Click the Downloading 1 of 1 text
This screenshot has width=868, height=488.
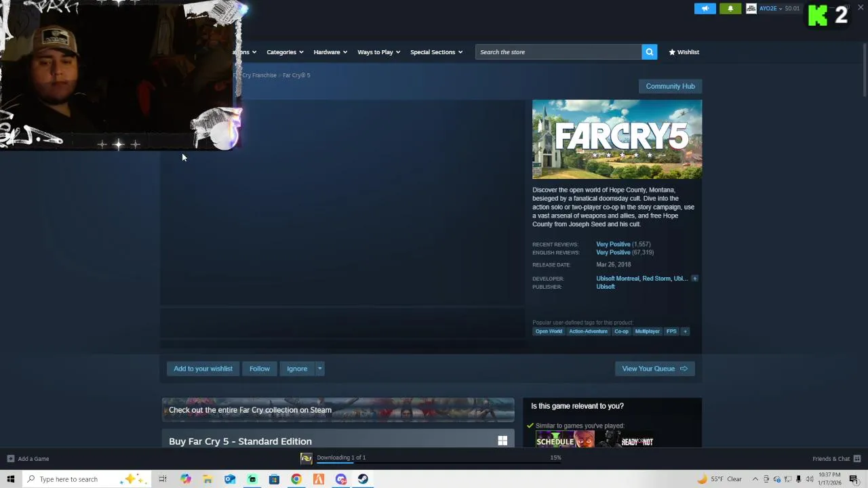click(x=341, y=457)
